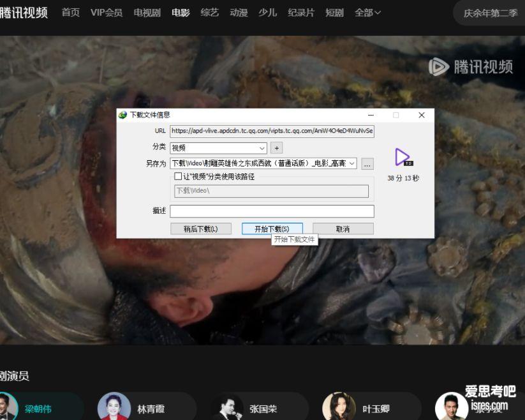The width and height of the screenshot is (525, 420).
Task: Open the 分类 category dropdown
Action: click(218, 147)
